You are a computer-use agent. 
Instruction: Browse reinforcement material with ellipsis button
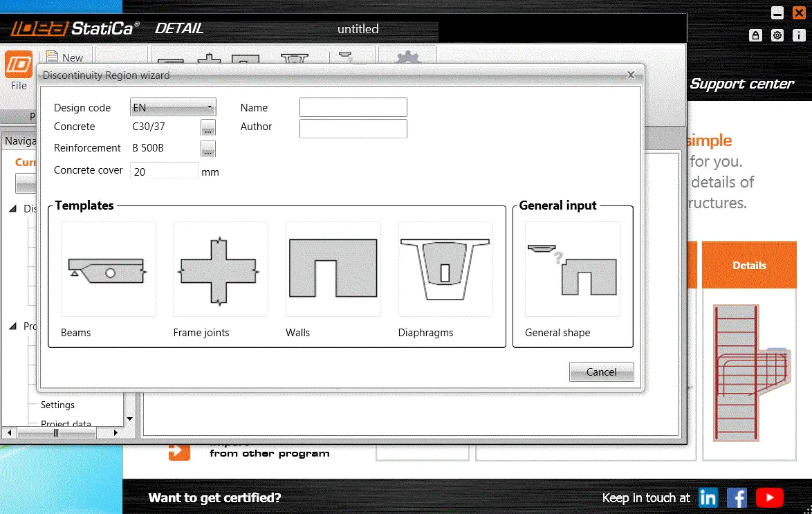tap(208, 149)
